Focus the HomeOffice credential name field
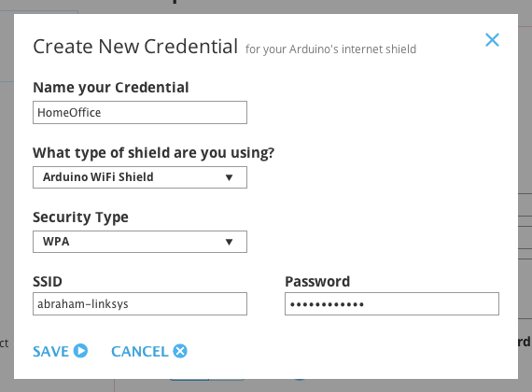532x392 pixels. coord(140,112)
